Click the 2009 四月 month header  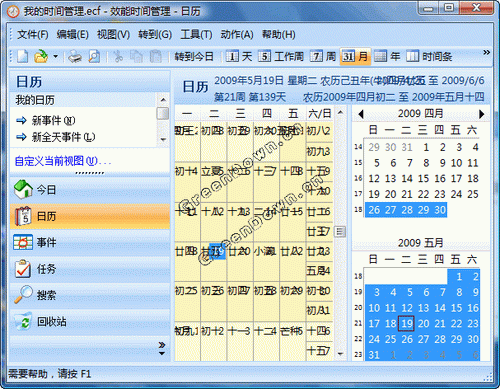coord(420,114)
